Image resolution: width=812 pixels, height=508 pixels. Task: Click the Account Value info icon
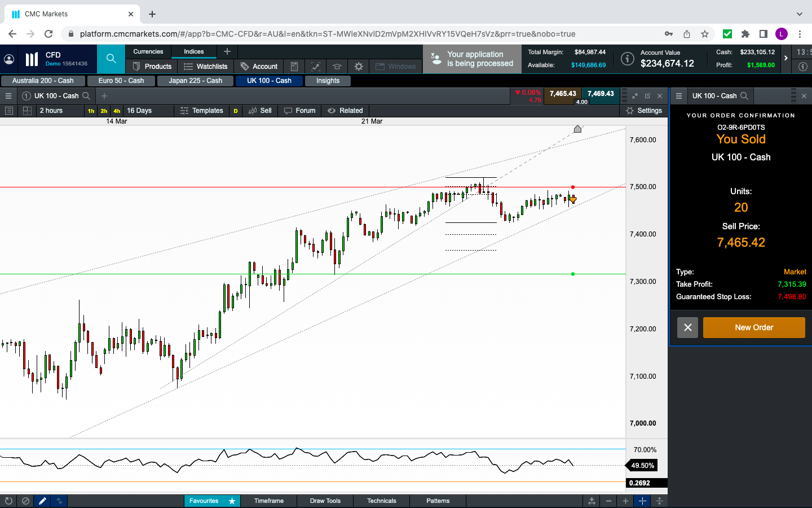point(627,59)
